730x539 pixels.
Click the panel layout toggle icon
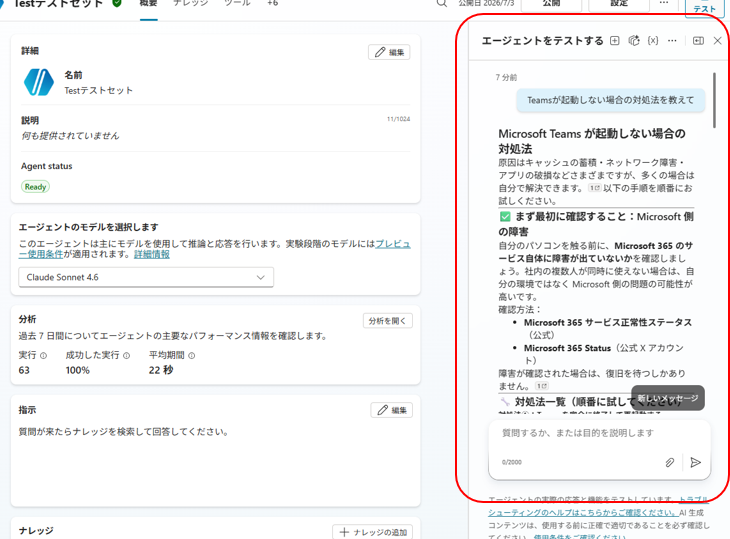coord(698,41)
